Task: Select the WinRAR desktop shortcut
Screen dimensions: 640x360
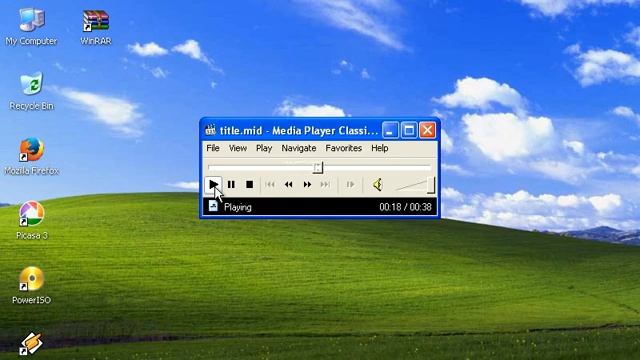Action: tap(96, 27)
